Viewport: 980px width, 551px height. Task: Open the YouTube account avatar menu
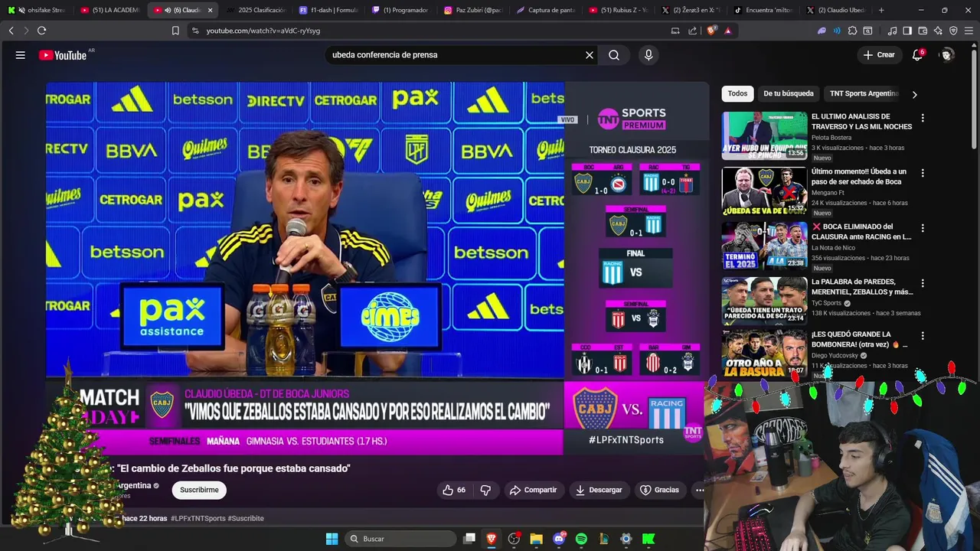coord(947,55)
